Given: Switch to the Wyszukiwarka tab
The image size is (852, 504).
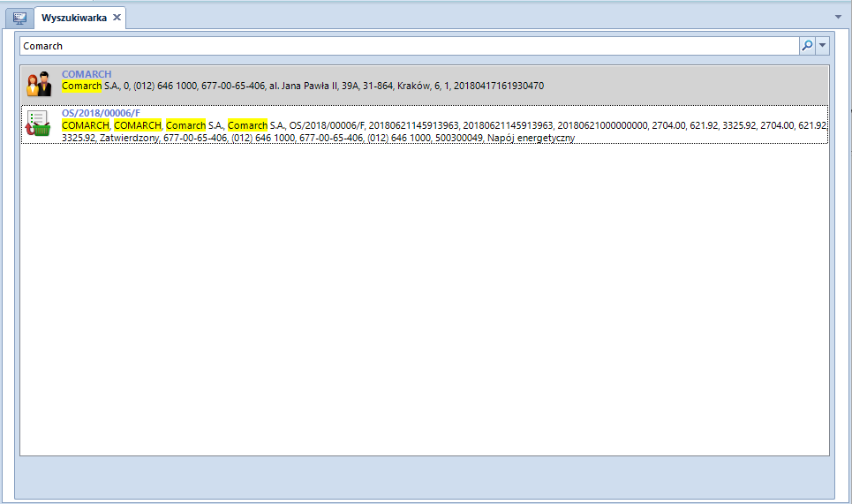Looking at the screenshot, I should pos(74,18).
